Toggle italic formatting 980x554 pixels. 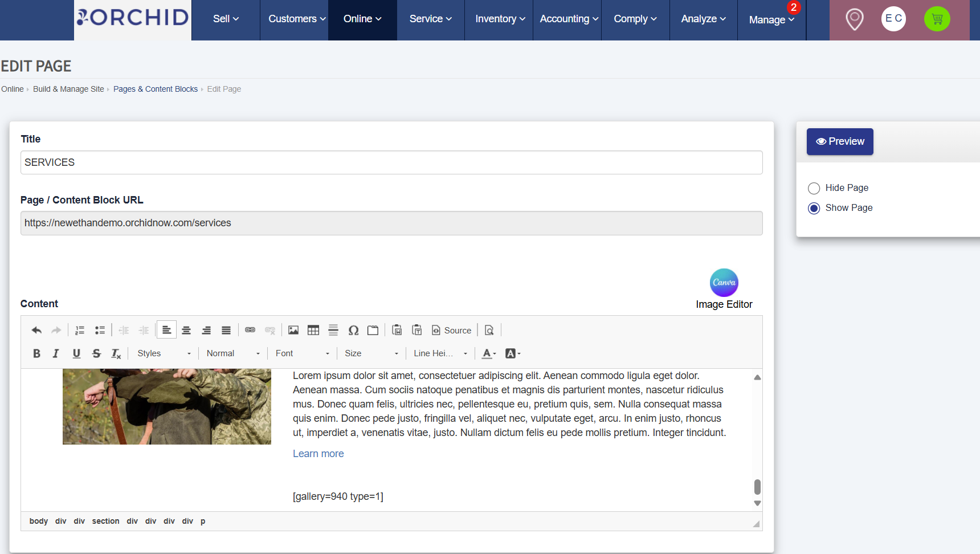56,353
